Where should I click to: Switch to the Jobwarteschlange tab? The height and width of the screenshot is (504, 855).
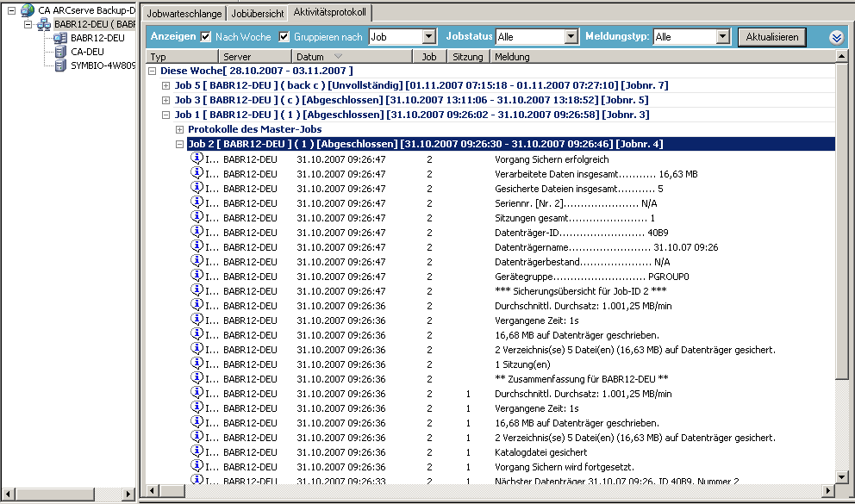click(x=185, y=13)
